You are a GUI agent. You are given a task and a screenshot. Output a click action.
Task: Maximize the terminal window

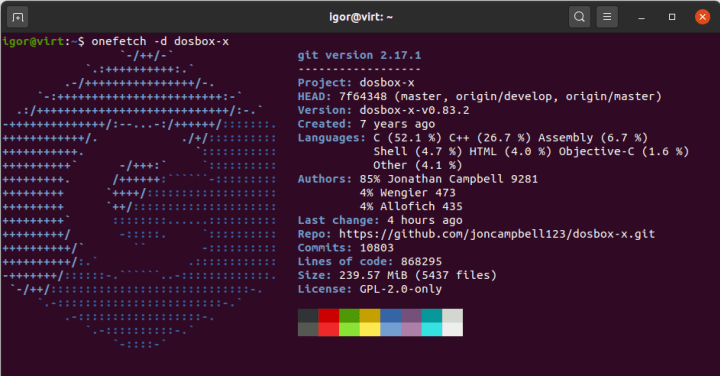pos(672,17)
